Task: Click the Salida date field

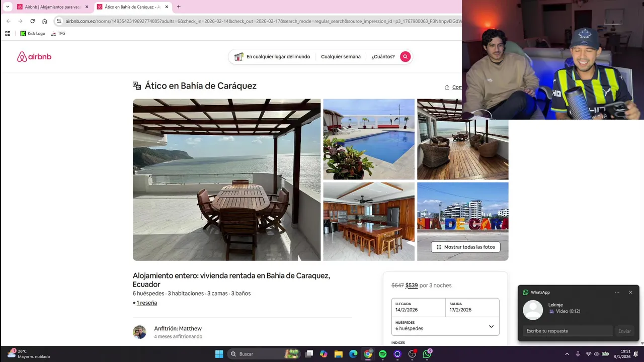Action: (472, 307)
